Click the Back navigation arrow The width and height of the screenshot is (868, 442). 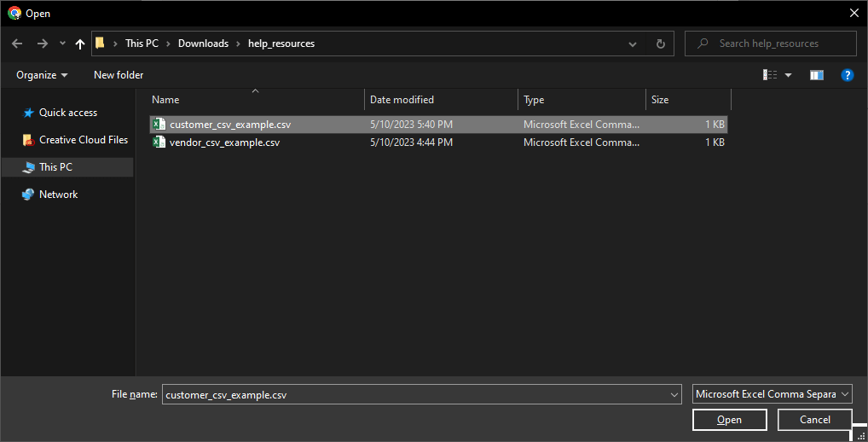coord(17,44)
